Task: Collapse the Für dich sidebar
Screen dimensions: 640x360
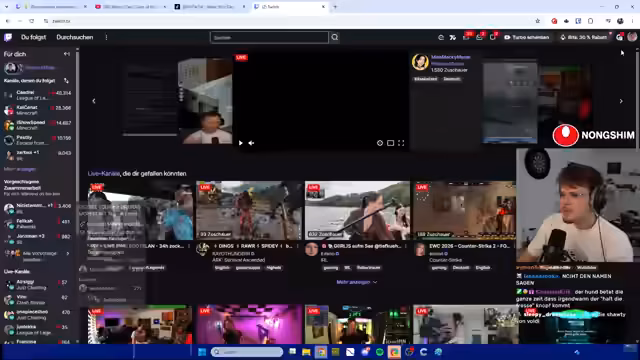Action: tap(67, 54)
